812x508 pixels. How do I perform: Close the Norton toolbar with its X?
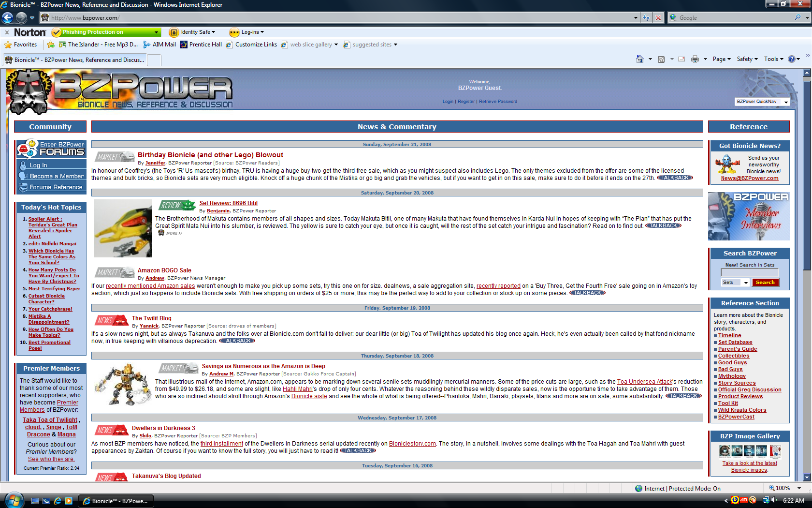7,32
